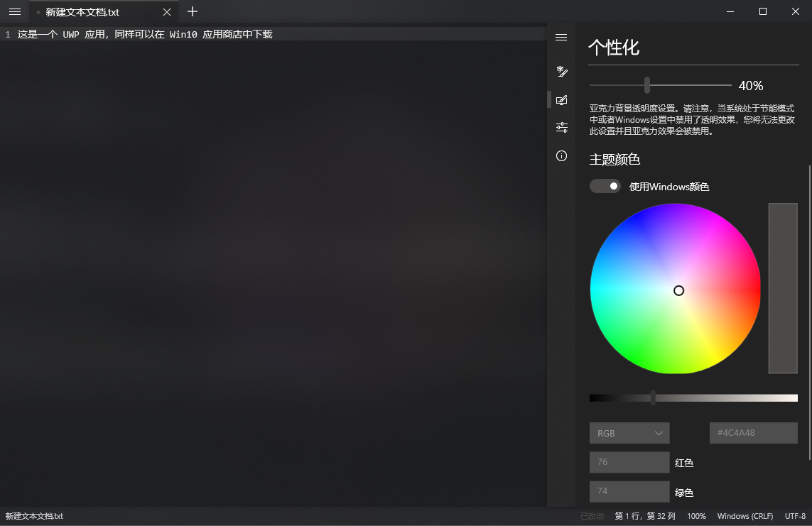Open the Advanced settings sliders icon
Image resolution: width=812 pixels, height=526 pixels.
(561, 127)
